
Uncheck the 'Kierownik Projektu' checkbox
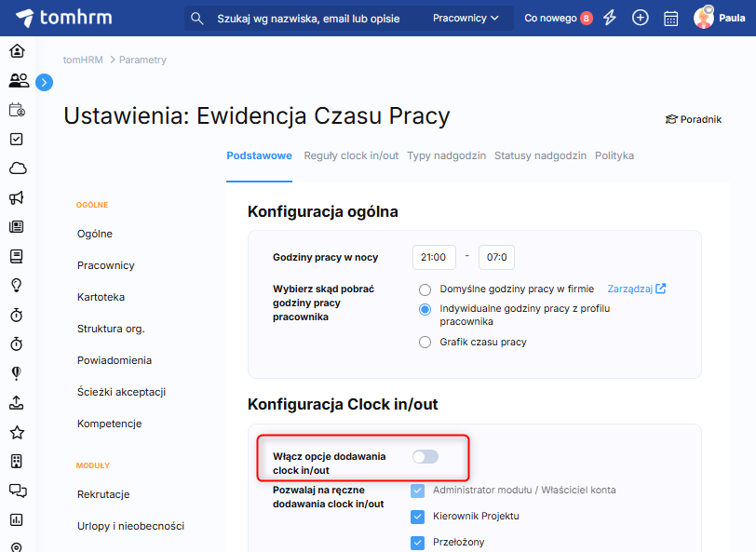(x=418, y=516)
